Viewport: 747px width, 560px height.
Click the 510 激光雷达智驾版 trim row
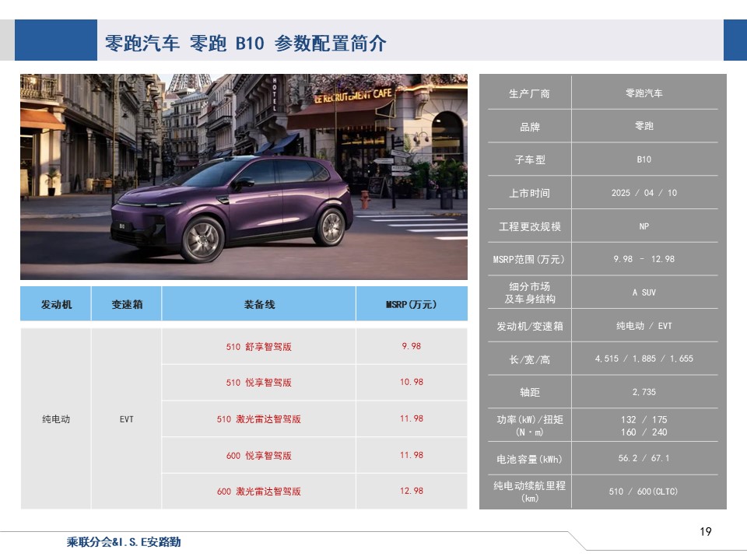[x=258, y=419]
